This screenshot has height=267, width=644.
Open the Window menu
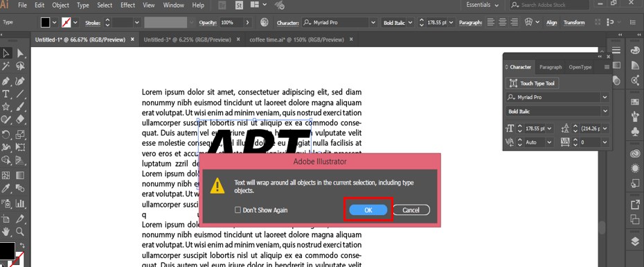[x=173, y=6]
